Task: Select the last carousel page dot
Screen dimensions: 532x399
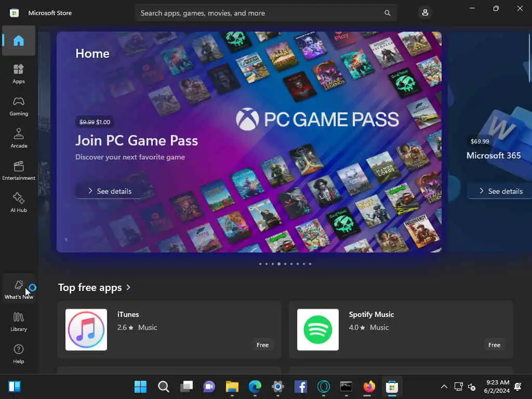Action: click(310, 263)
